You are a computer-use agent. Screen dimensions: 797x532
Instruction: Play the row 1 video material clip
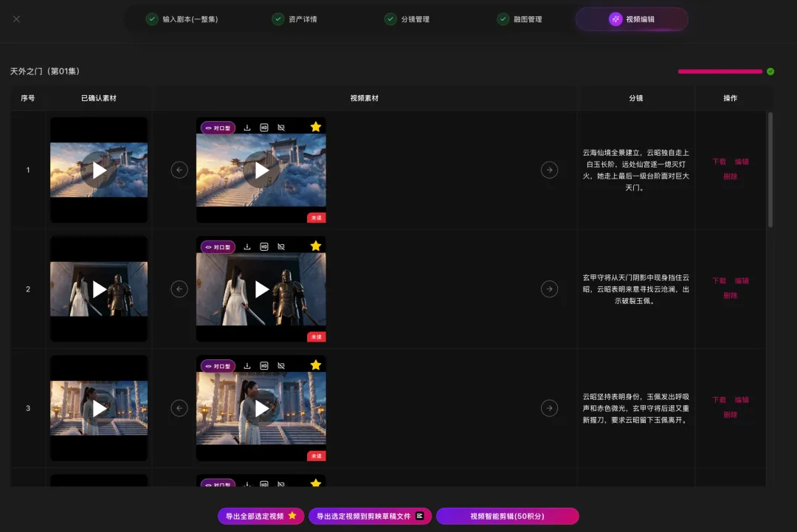tap(261, 170)
